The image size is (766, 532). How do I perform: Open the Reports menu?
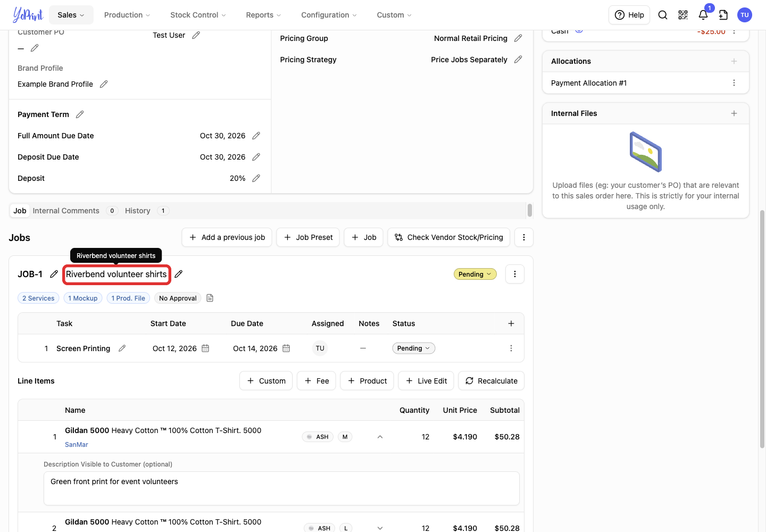(263, 15)
